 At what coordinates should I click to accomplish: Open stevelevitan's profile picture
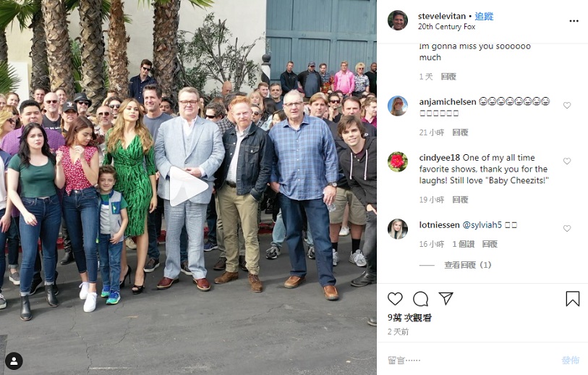tap(398, 20)
